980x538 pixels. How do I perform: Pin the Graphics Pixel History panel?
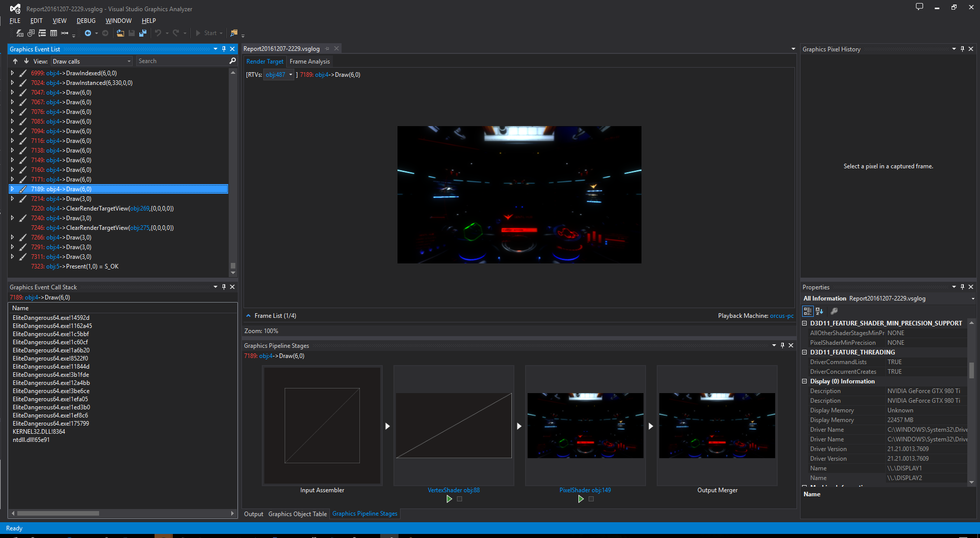pos(962,49)
